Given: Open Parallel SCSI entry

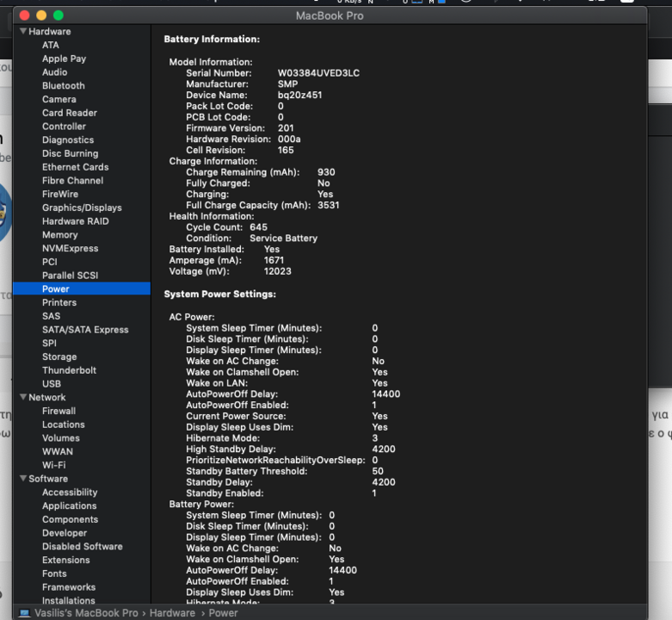Looking at the screenshot, I should (x=71, y=276).
